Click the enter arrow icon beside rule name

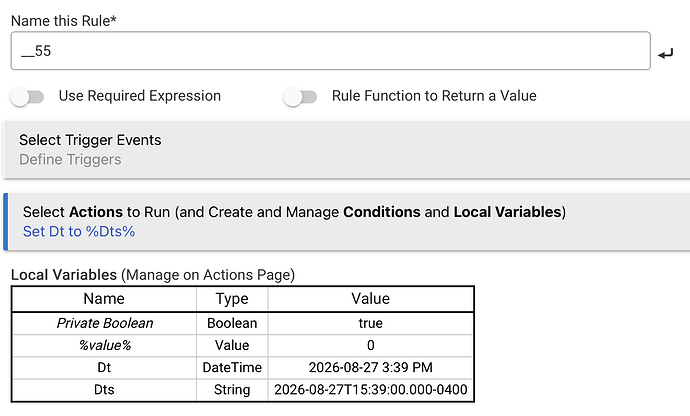665,54
